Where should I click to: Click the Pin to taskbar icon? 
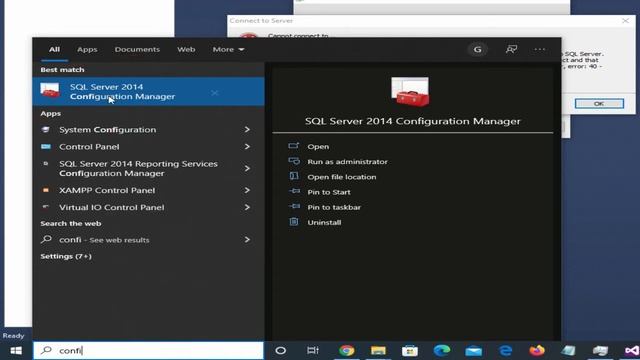point(294,207)
